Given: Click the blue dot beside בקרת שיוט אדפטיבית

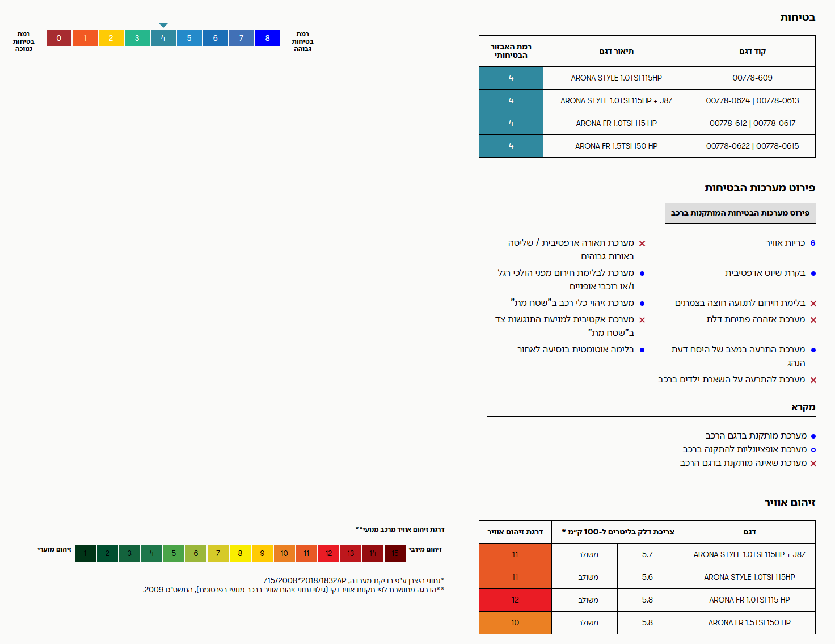Looking at the screenshot, I should 813,273.
